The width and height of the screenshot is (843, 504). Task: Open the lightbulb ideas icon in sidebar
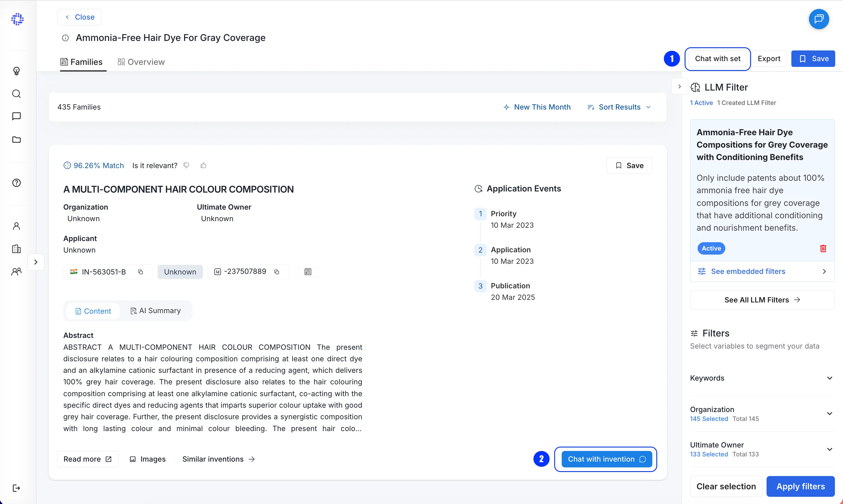pos(16,71)
